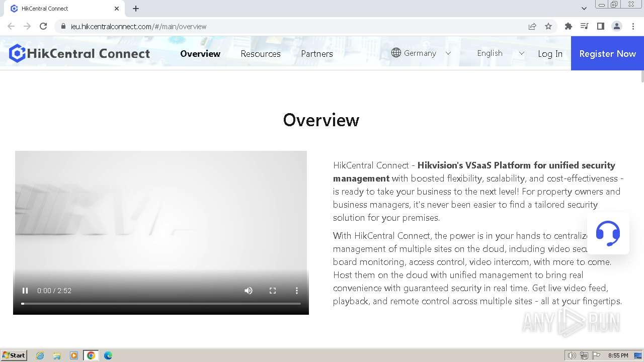Expand the English language dropdown arrow
This screenshot has height=362, width=644.
(521, 53)
